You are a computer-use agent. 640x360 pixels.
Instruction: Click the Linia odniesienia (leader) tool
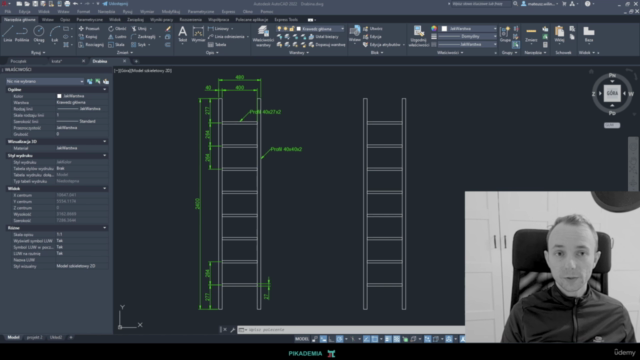point(226,37)
